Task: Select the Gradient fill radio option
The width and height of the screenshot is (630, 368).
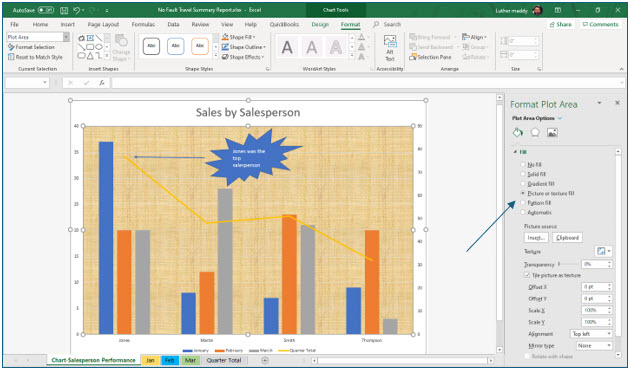Action: (523, 184)
